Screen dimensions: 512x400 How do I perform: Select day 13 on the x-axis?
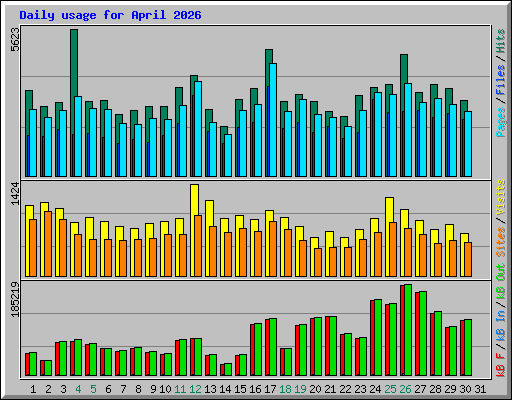tap(210, 389)
